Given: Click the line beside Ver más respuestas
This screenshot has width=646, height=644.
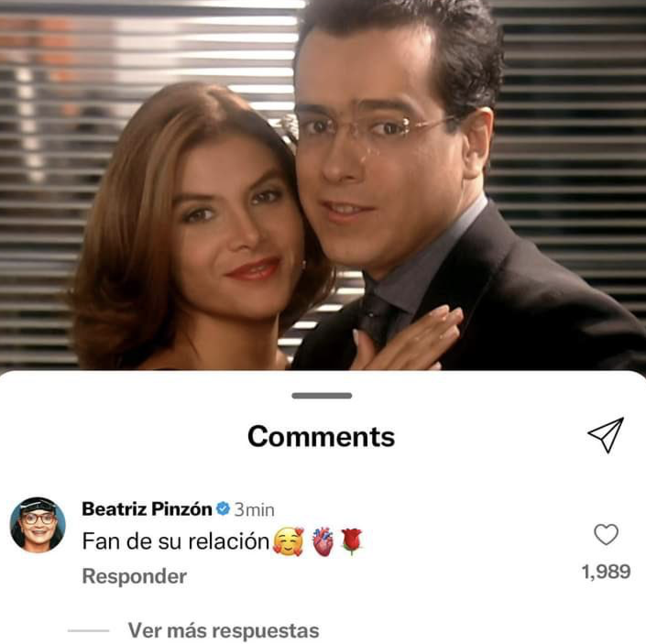Looking at the screenshot, I should pos(88,631).
